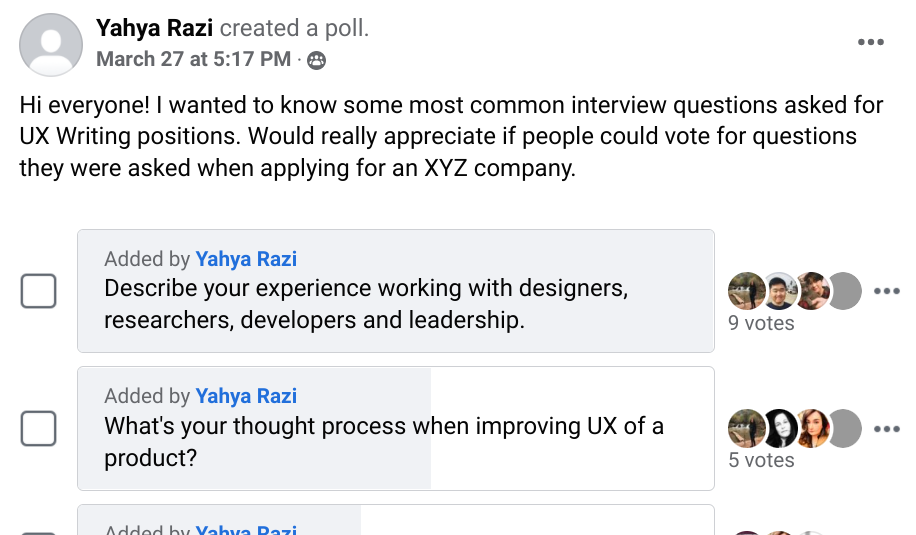Check the 'Describe your experience' poll option
The height and width of the screenshot is (535, 916).
(x=39, y=291)
